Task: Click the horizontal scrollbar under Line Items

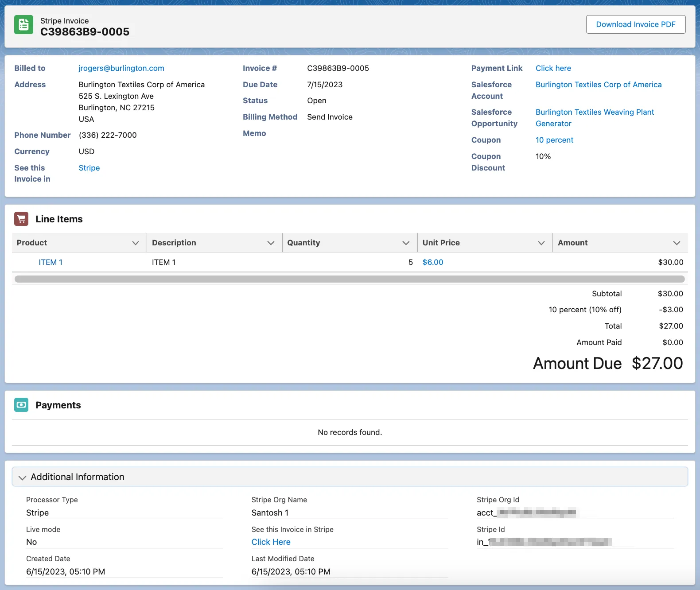Action: point(350,279)
